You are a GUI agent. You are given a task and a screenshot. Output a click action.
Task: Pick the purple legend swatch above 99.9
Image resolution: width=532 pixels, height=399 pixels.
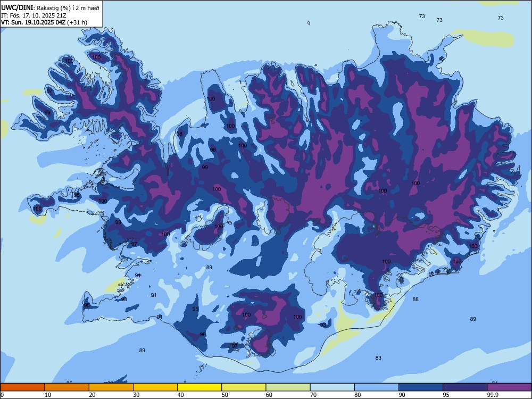pos(509,387)
